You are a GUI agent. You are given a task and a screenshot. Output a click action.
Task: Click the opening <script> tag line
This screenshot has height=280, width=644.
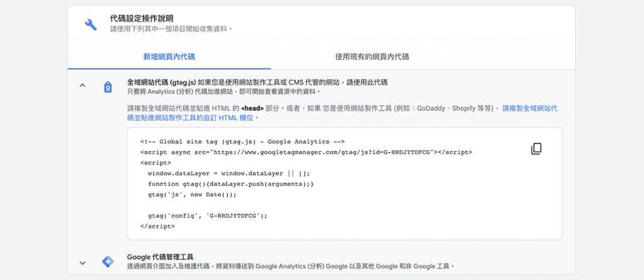(155, 162)
